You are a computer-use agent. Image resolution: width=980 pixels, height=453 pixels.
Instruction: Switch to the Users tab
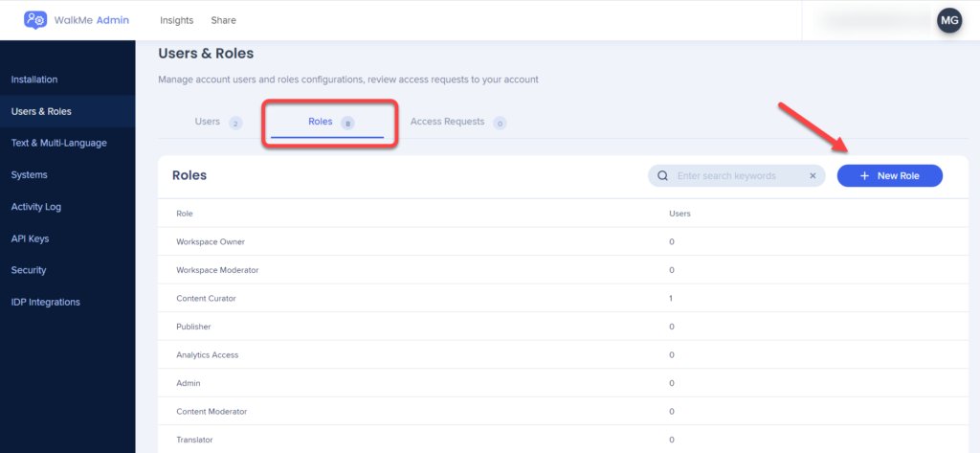click(x=218, y=122)
